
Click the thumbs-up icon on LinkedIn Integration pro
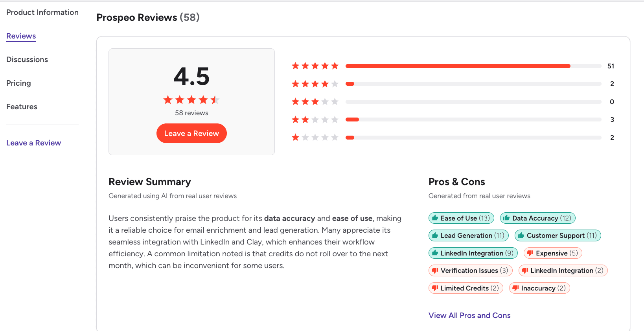[436, 253]
